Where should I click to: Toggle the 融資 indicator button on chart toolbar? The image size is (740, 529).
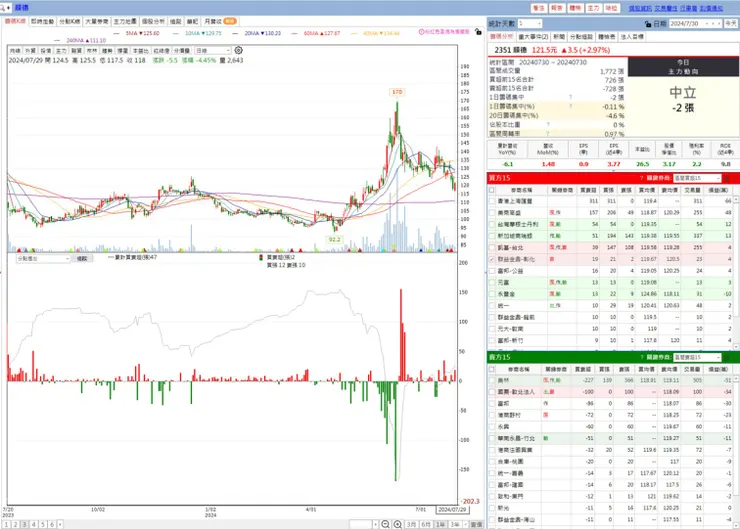pos(76,50)
